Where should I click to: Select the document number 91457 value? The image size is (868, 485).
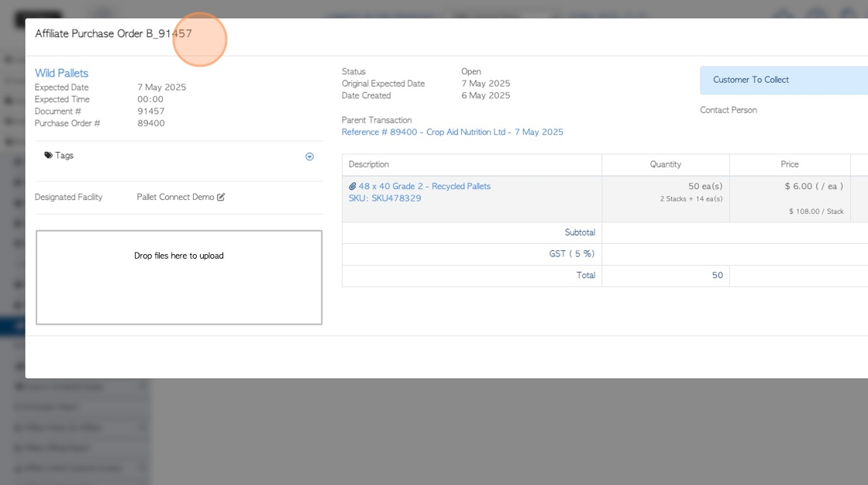[151, 112]
